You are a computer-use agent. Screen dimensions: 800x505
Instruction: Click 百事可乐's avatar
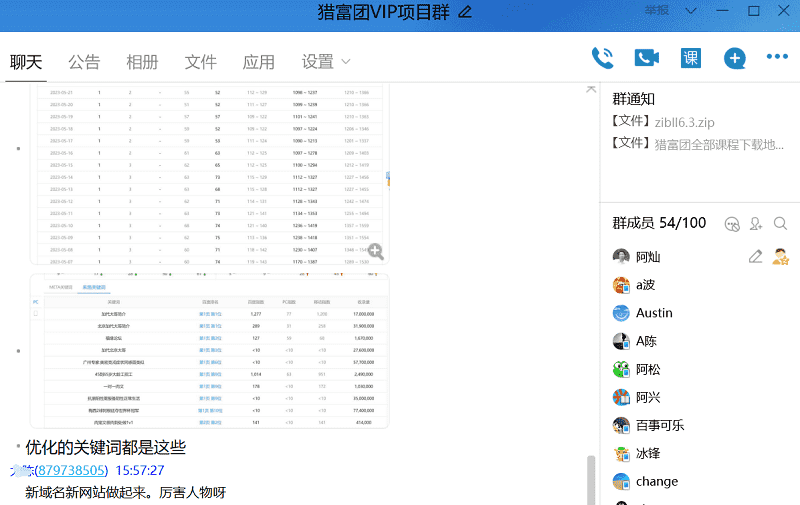pos(621,425)
